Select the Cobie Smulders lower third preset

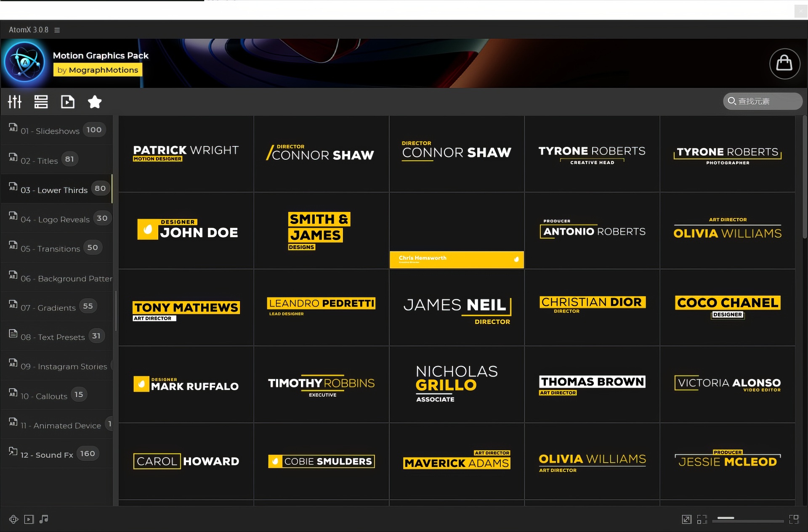click(x=322, y=461)
